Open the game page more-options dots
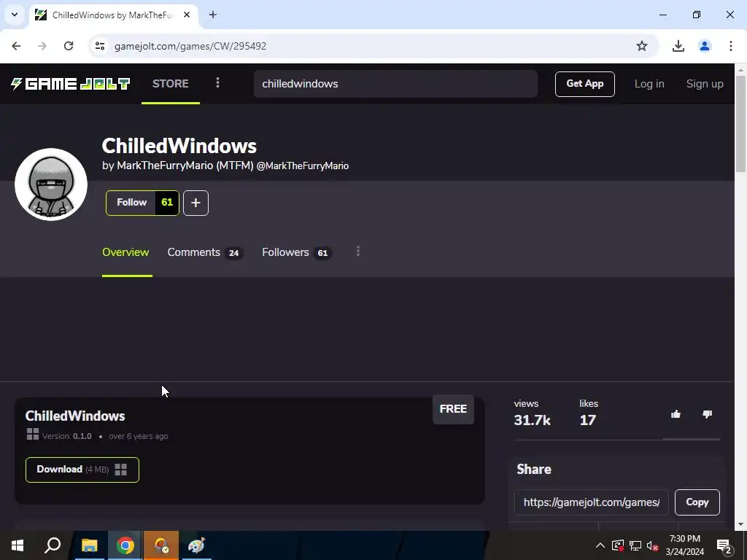 (x=358, y=252)
